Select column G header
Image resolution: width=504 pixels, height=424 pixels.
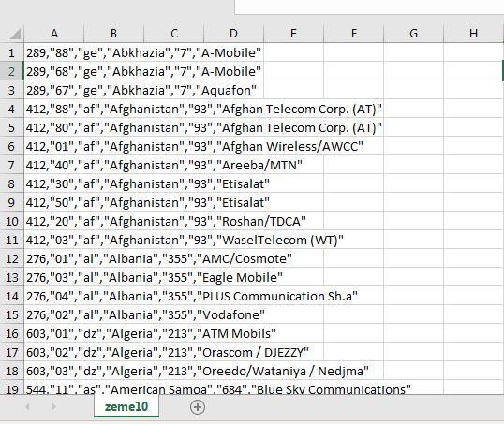tap(413, 34)
